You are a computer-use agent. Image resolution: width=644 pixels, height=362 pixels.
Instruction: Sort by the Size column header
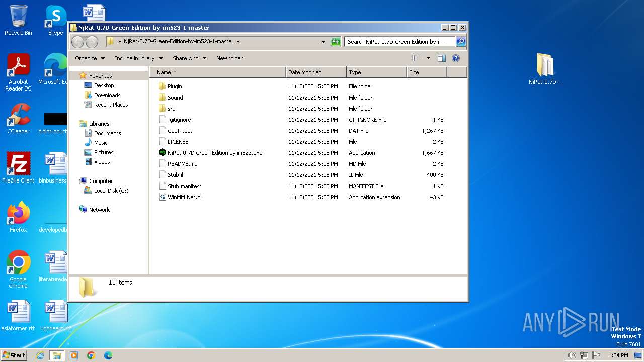tap(427, 72)
